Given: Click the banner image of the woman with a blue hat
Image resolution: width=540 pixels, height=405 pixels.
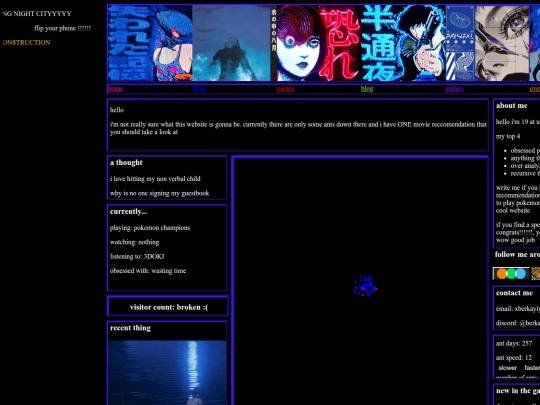Looking at the screenshot, I should 150,43.
